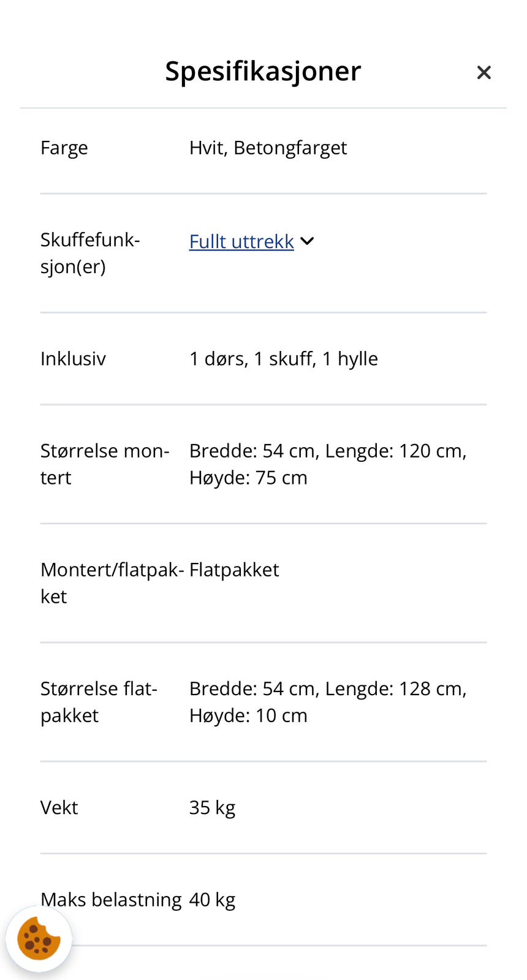
Task: Click the Størrelse flatpakket label
Action: [99, 701]
